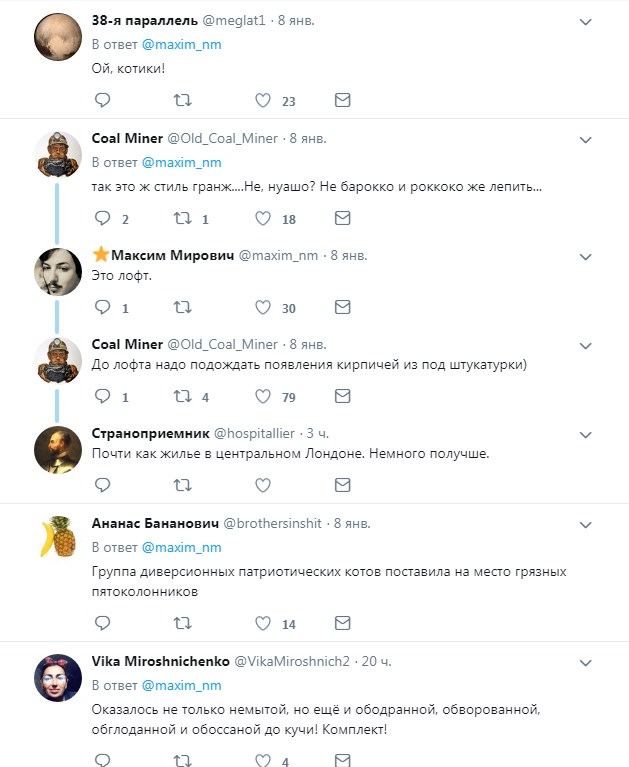Open the options chevron on 38-я параллель tweet
This screenshot has height=767, width=629.
[x=585, y=20]
